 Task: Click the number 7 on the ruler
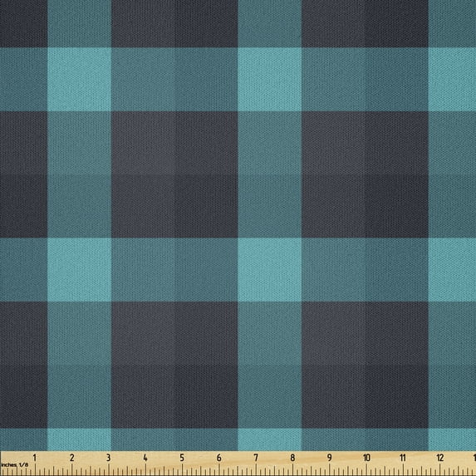pos(256,458)
